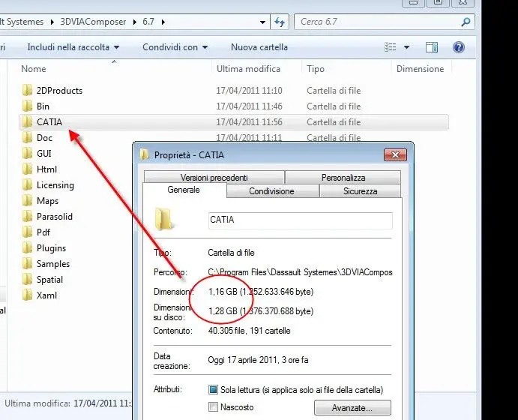The height and width of the screenshot is (420, 518).
Task: Sort by Ultima modifica column header
Action: point(248,69)
